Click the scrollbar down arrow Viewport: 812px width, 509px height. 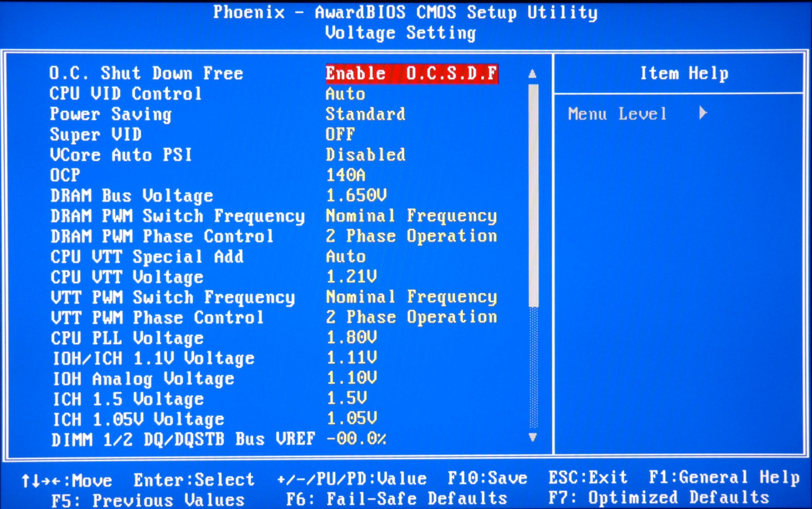pyautogui.click(x=533, y=437)
